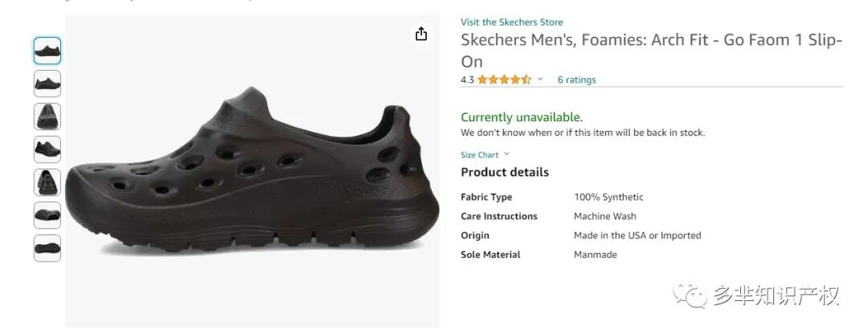Click the Skechers product title
This screenshot has width=868, height=334.
click(x=652, y=51)
